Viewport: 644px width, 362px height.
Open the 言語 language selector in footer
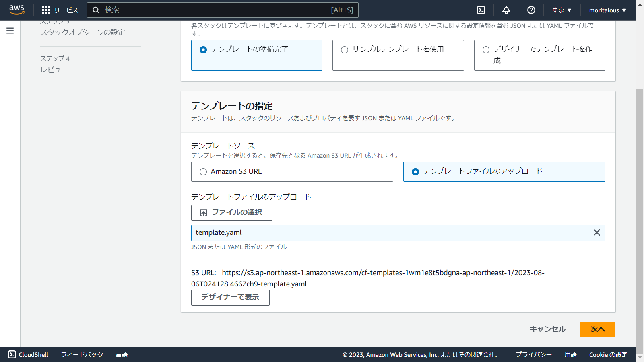coord(122,354)
